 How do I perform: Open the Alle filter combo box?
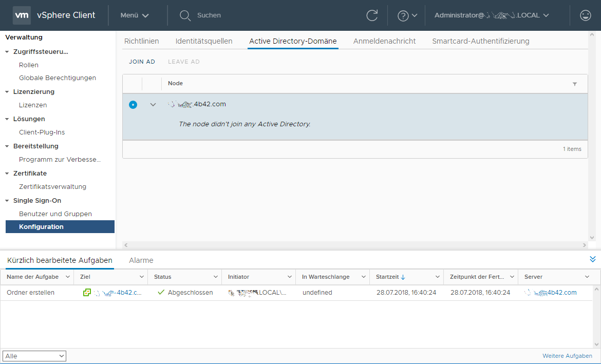34,356
